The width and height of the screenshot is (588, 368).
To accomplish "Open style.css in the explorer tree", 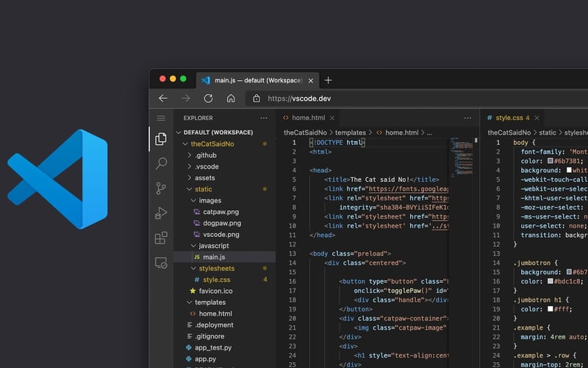I will pyautogui.click(x=217, y=280).
